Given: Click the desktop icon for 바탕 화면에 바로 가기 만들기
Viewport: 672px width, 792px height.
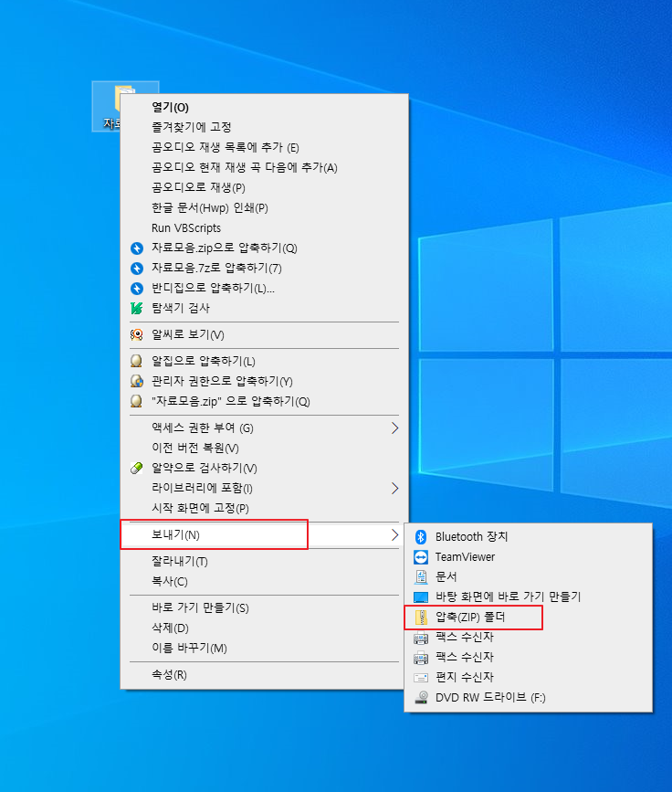Looking at the screenshot, I should (421, 597).
